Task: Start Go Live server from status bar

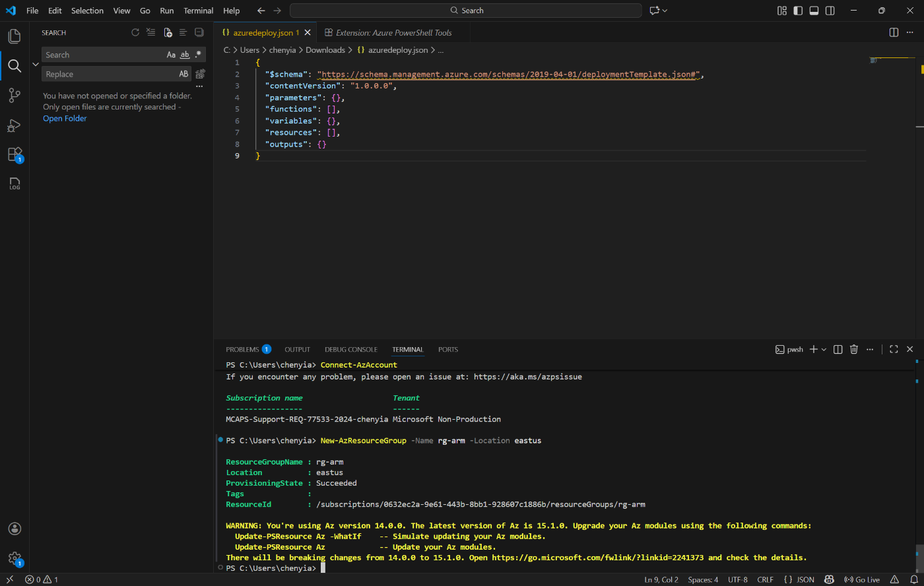Action: pyautogui.click(x=863, y=579)
